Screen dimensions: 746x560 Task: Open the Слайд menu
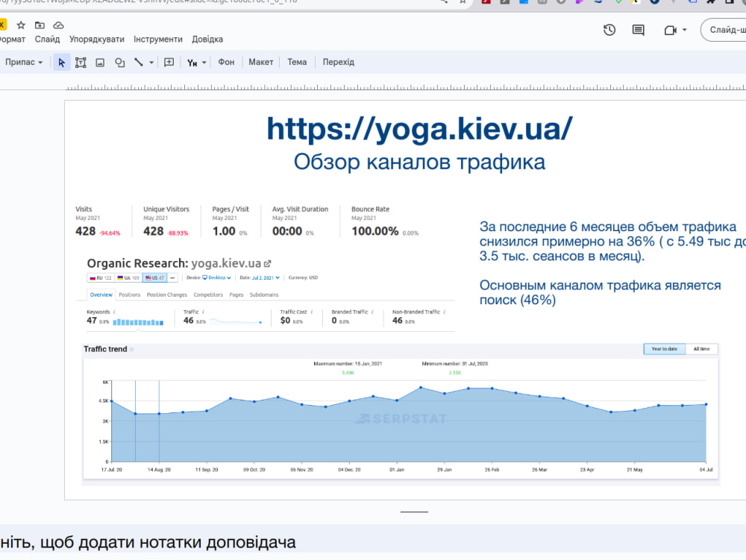tap(47, 40)
